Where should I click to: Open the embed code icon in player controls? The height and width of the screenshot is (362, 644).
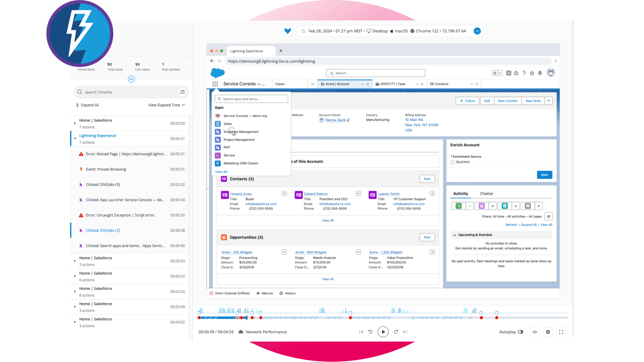(x=535, y=332)
